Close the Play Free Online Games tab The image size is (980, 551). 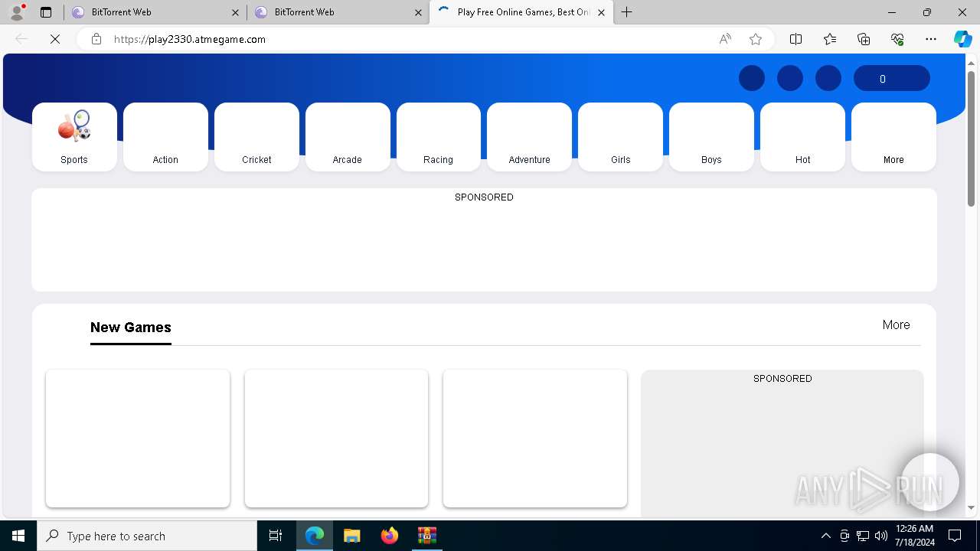(x=601, y=12)
